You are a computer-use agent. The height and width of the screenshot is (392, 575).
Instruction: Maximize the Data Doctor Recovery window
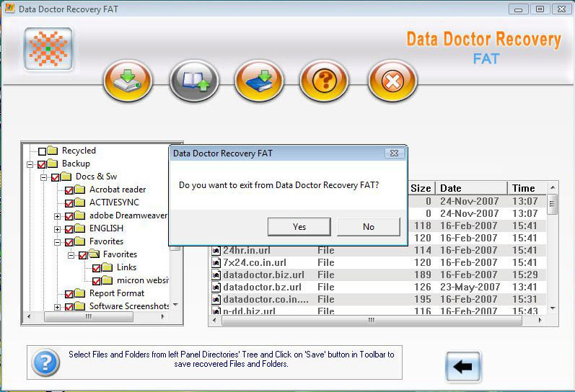pos(540,9)
